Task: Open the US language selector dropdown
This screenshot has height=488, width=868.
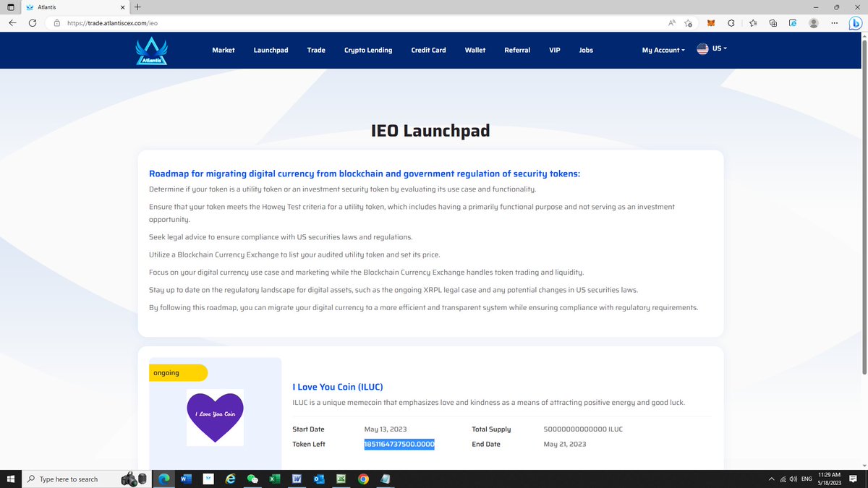Action: (712, 49)
